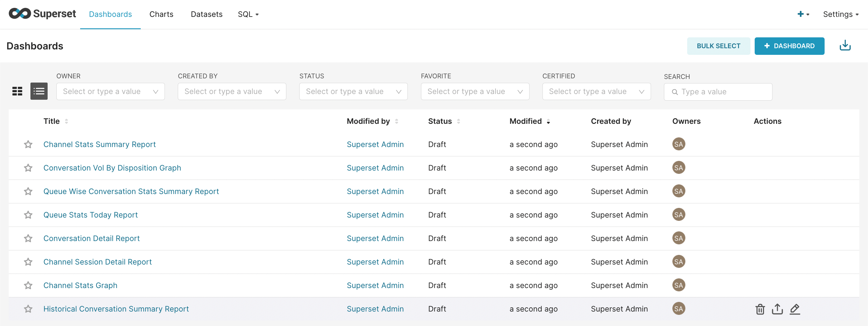
Task: Go to the Charts tab
Action: coord(161,14)
